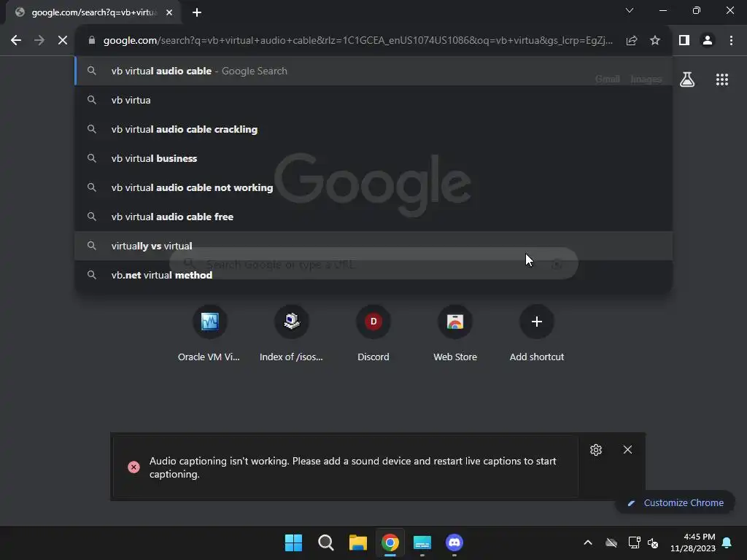Open a new tab

(197, 12)
